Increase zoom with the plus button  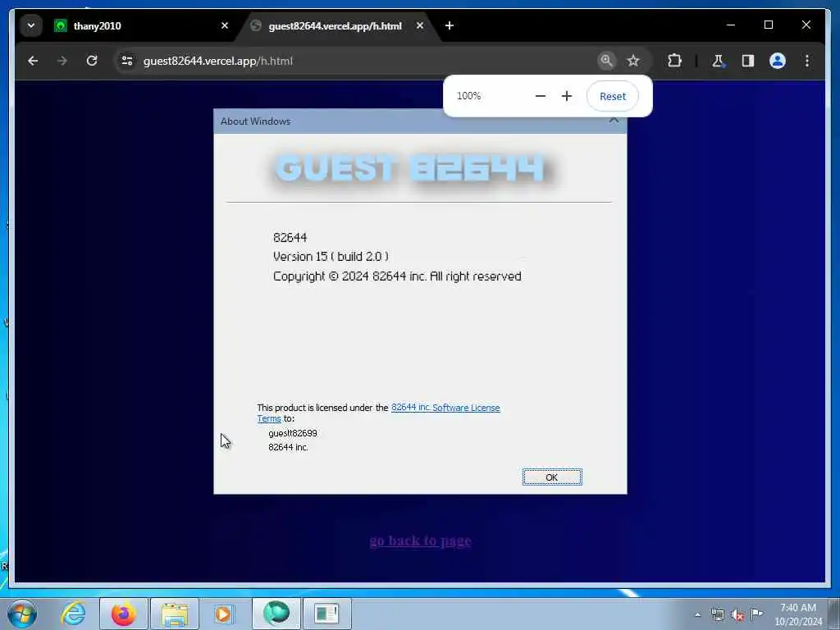(567, 97)
